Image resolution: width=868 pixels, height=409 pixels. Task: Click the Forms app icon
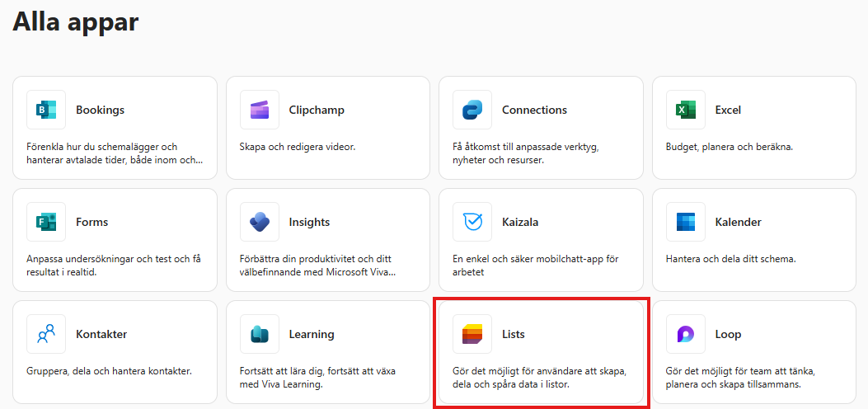(46, 222)
